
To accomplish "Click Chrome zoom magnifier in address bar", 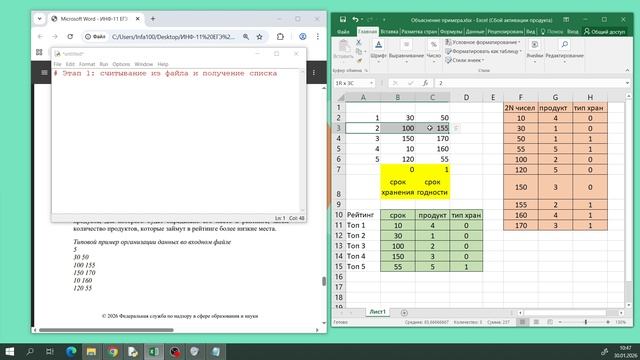I will [246, 36].
